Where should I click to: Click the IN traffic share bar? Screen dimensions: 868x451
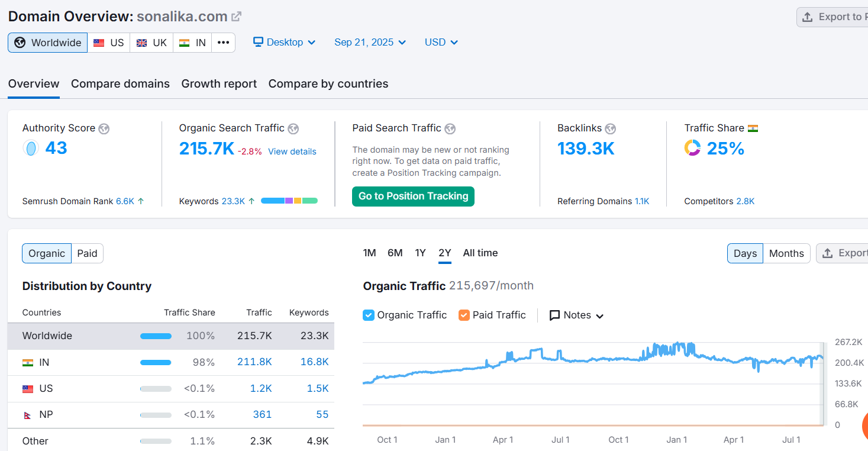click(x=156, y=362)
